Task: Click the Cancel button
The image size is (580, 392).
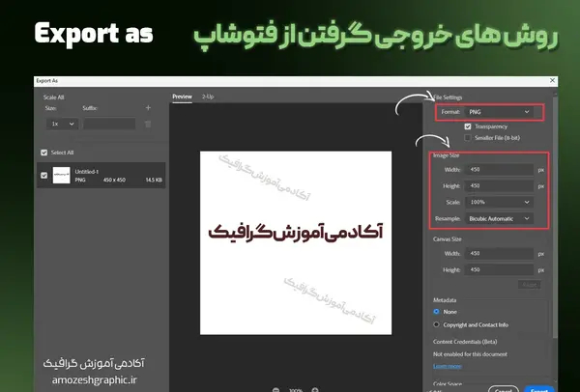Action: [503, 389]
